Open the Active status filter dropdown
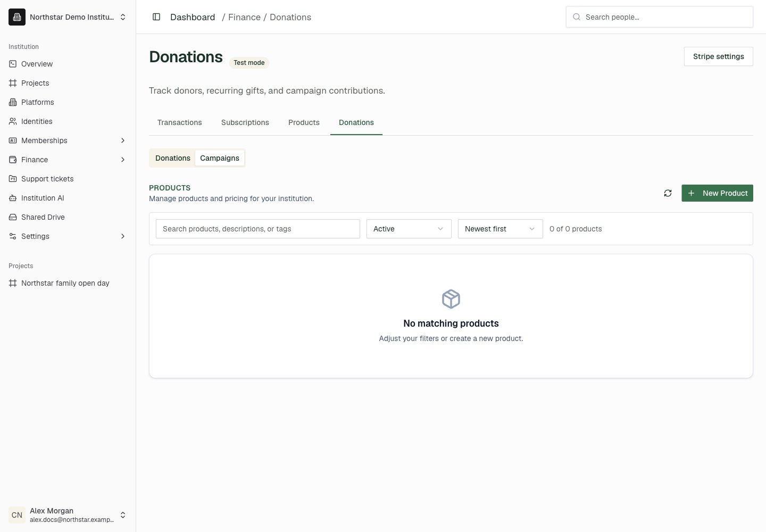The height and width of the screenshot is (532, 766). [409, 229]
